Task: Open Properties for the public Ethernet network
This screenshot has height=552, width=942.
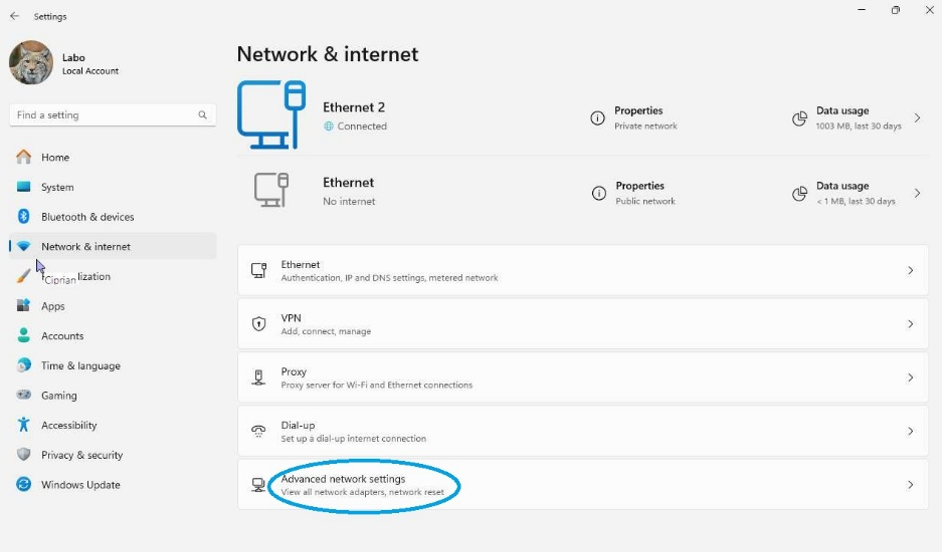Action: click(639, 192)
